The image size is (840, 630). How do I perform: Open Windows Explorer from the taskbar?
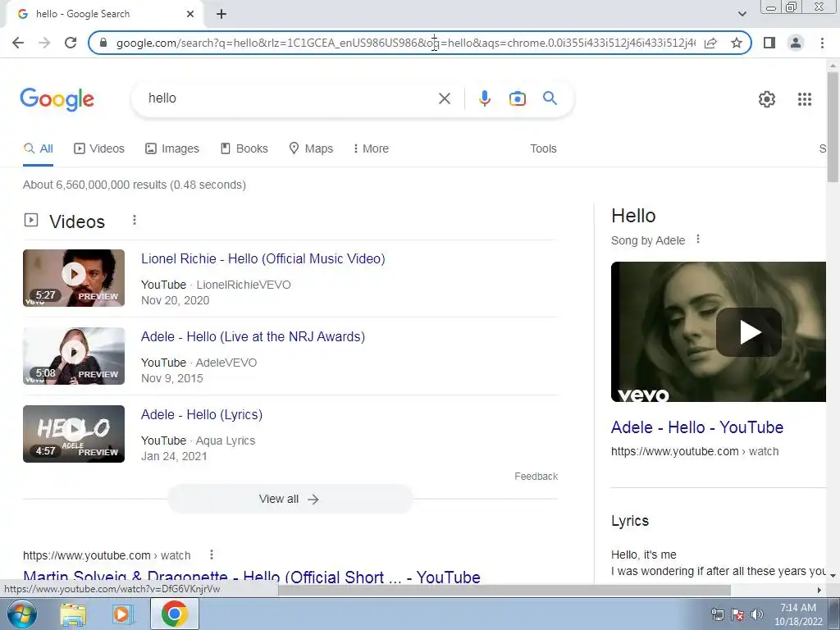click(73, 614)
